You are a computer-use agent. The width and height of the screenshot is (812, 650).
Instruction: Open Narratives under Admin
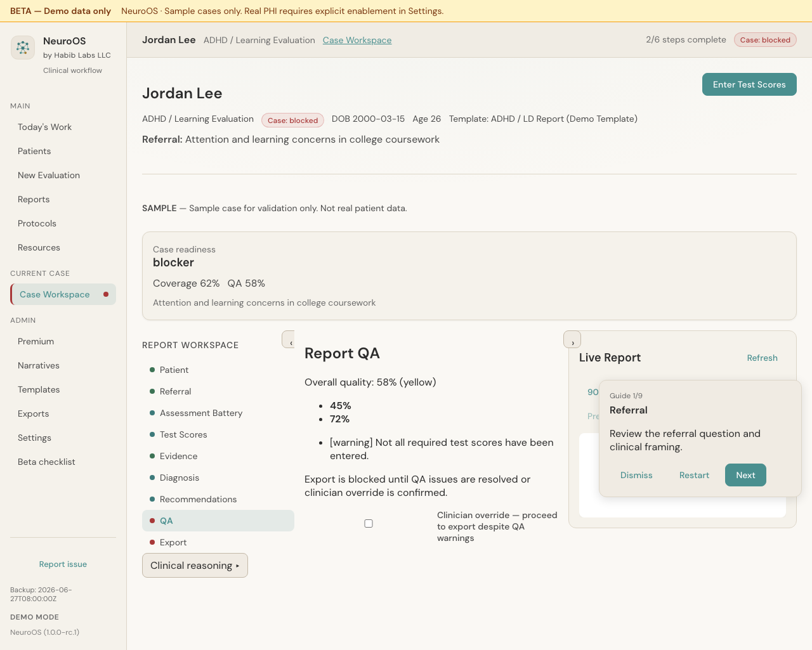click(63, 365)
